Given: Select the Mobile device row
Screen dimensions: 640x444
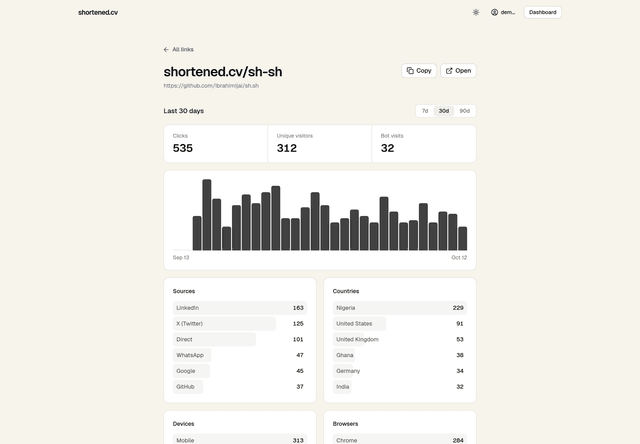Looking at the screenshot, I should tap(240, 439).
